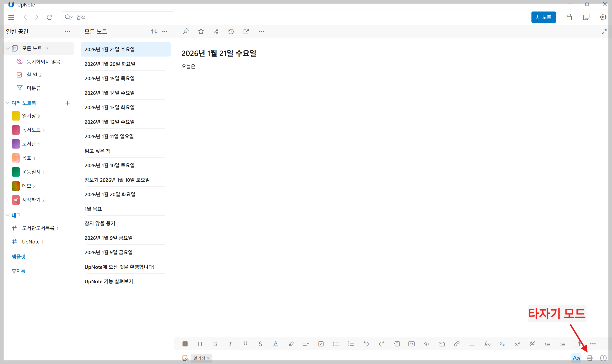Collapse the 태그 section

point(8,215)
